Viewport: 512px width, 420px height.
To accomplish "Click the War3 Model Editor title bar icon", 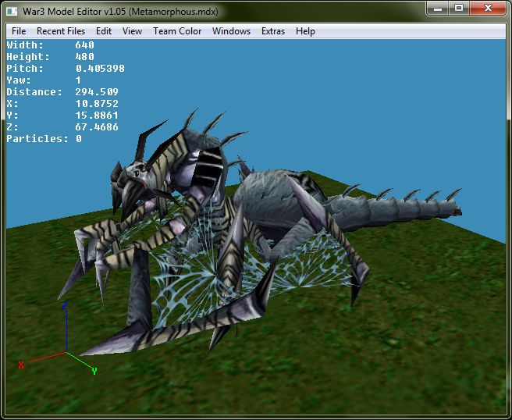I will pyautogui.click(x=12, y=12).
